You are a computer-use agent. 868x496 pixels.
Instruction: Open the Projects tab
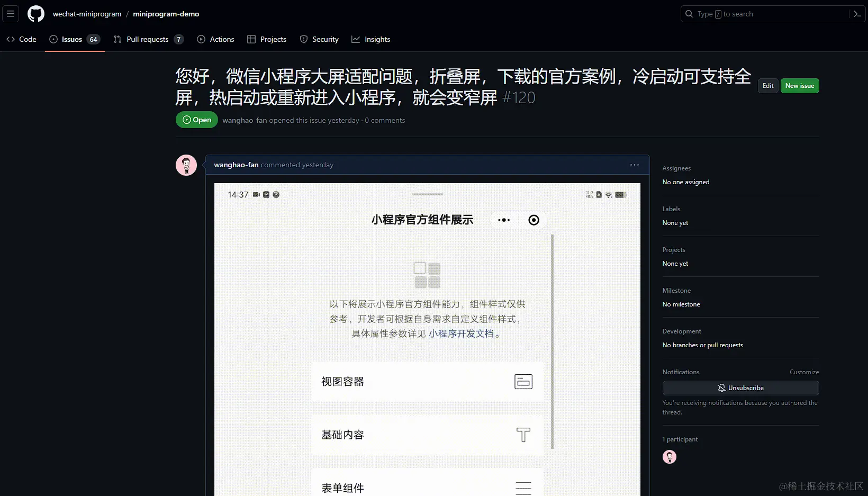(x=267, y=39)
